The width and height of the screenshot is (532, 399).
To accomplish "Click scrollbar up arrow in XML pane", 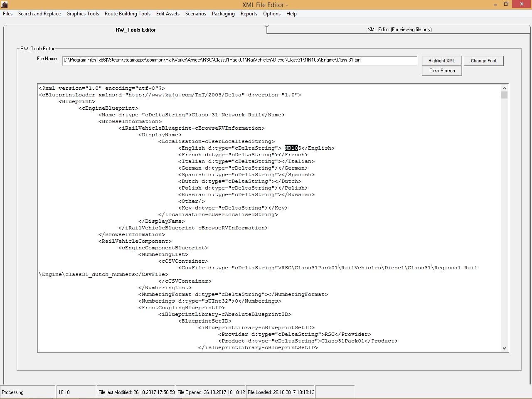I will [505, 88].
